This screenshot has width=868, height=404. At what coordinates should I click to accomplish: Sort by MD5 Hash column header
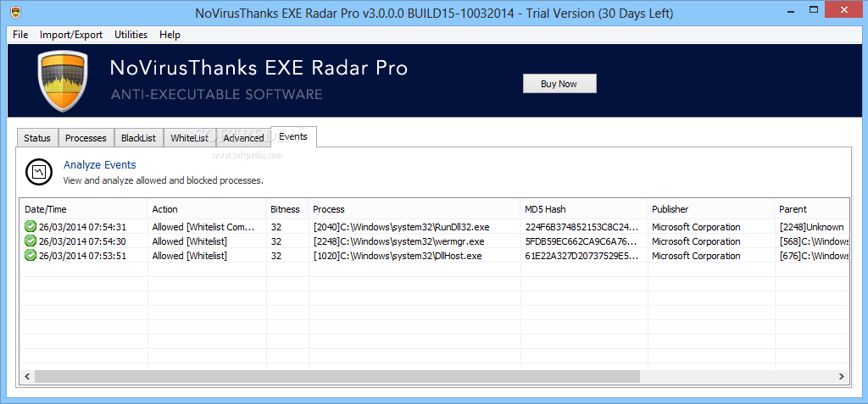click(584, 209)
